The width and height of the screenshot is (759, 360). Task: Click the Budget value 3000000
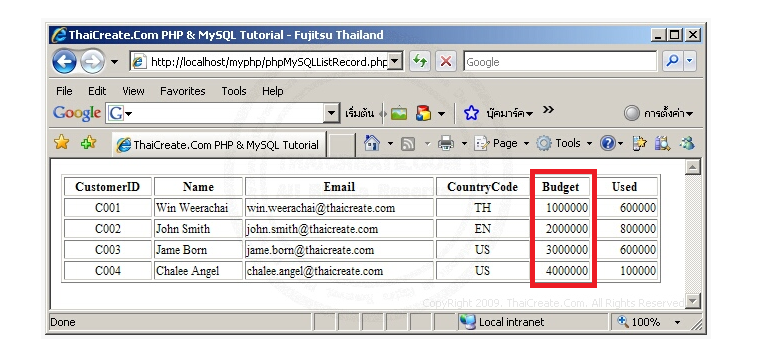tap(567, 250)
